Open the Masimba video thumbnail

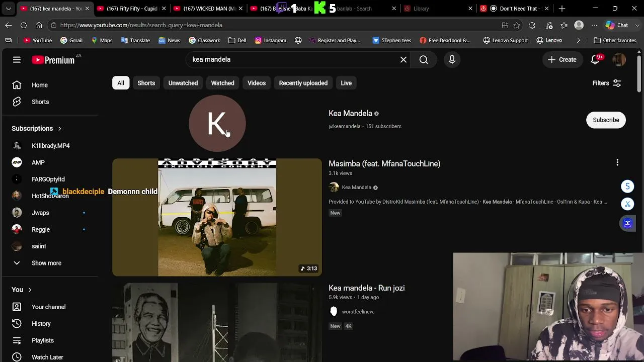[217, 217]
